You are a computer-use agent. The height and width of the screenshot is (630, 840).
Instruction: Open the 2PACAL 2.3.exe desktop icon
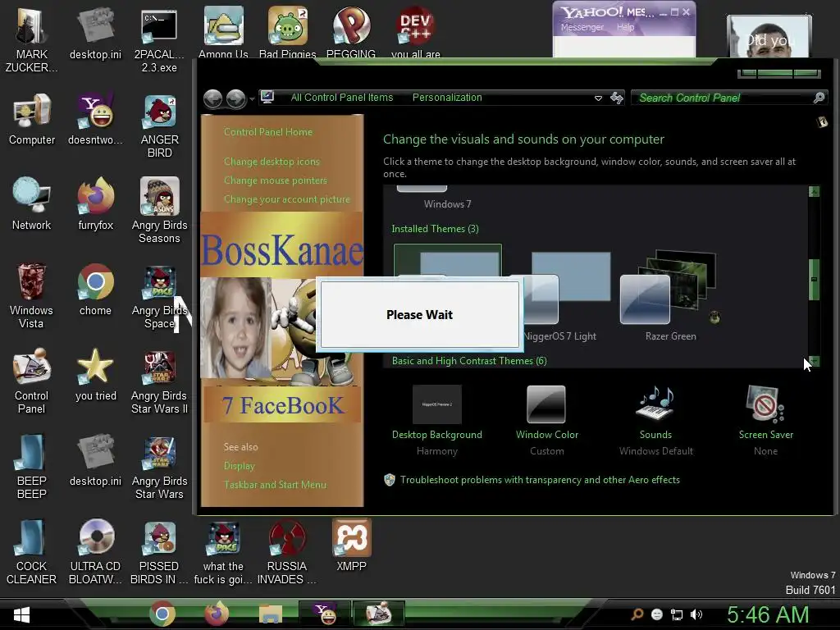[159, 39]
